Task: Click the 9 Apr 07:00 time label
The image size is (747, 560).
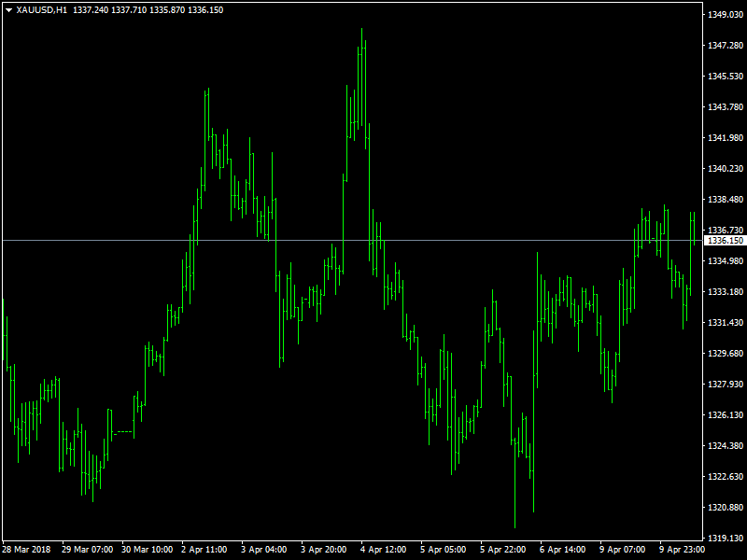Action: coord(622,550)
